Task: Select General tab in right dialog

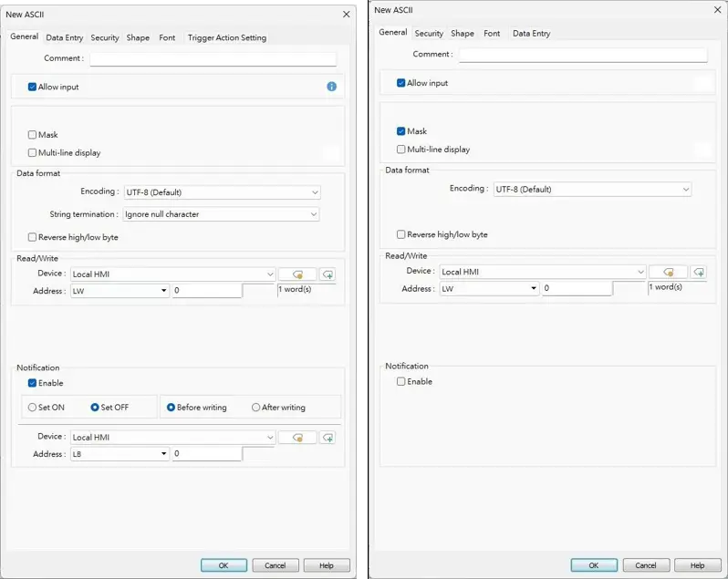Action: pos(393,32)
